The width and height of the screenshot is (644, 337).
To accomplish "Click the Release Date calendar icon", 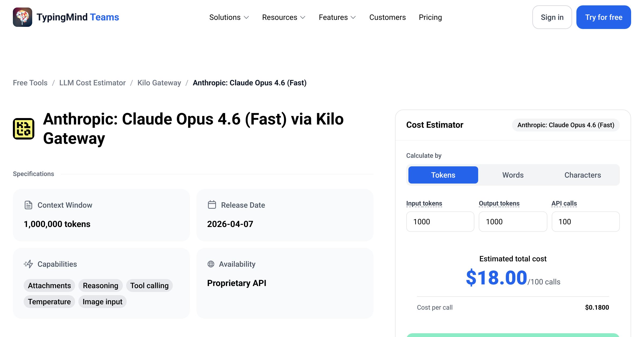I will point(212,205).
